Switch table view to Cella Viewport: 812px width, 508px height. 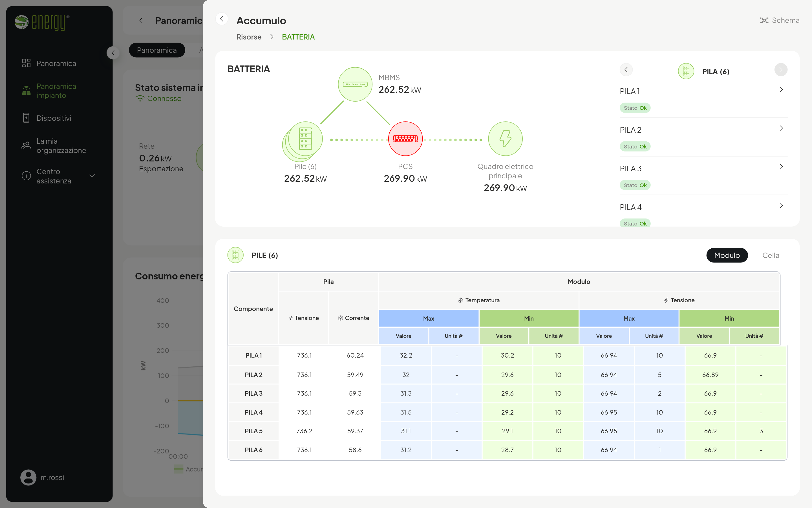(x=770, y=255)
